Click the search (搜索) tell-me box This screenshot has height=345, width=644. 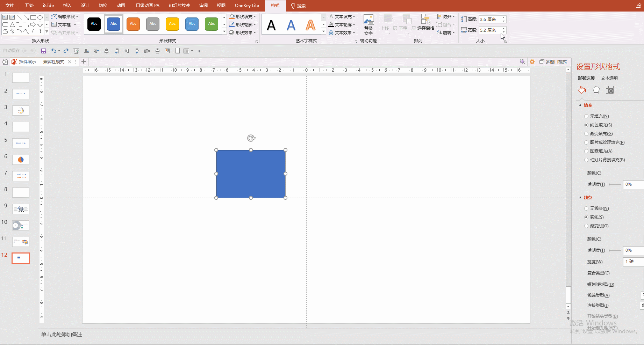[x=299, y=6]
